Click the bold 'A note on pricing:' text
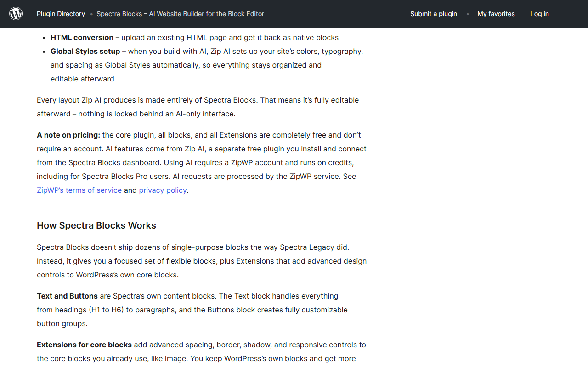 point(68,135)
